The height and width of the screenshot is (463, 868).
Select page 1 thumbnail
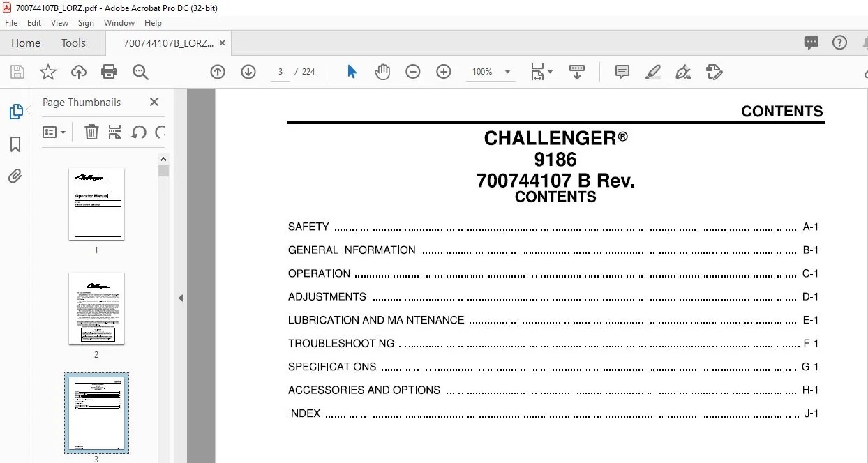click(96, 204)
